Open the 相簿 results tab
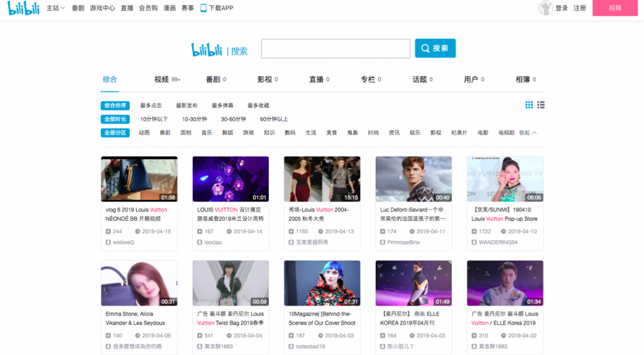The width and height of the screenshot is (644, 355). (526, 79)
